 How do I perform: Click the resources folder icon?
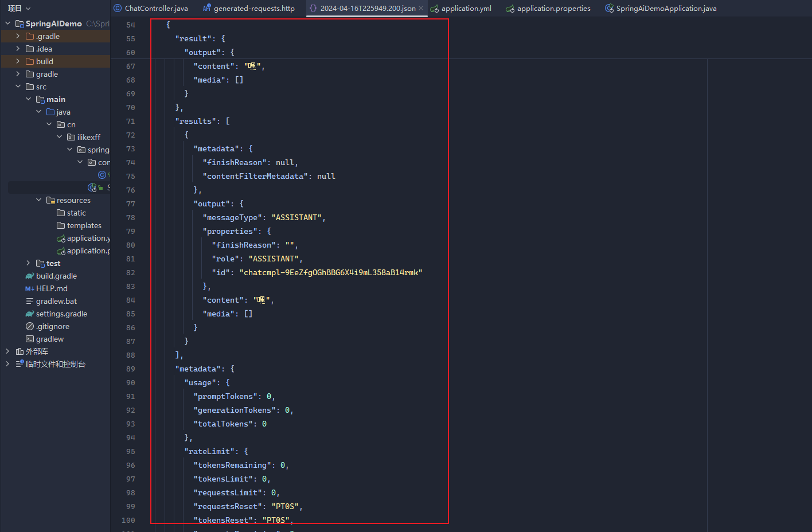50,200
